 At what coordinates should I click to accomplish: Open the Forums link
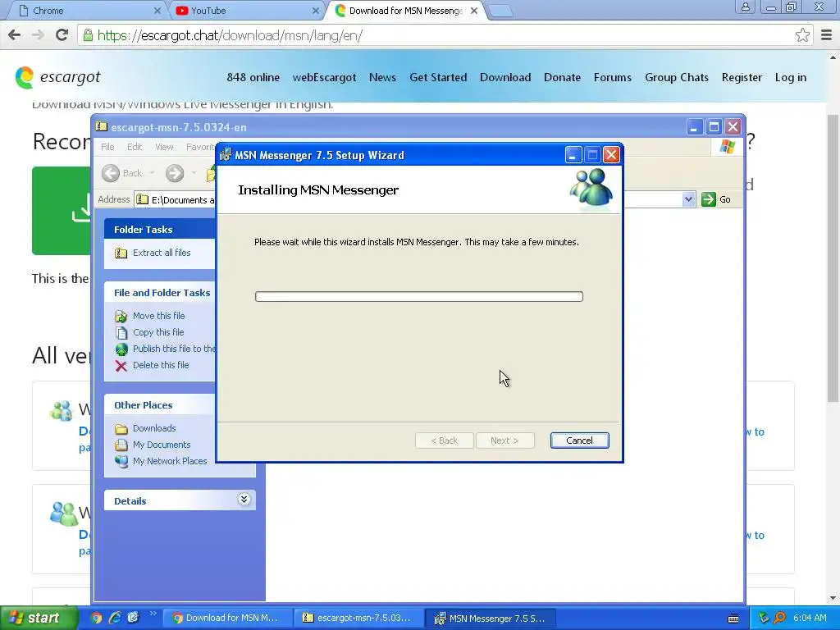[x=612, y=78]
